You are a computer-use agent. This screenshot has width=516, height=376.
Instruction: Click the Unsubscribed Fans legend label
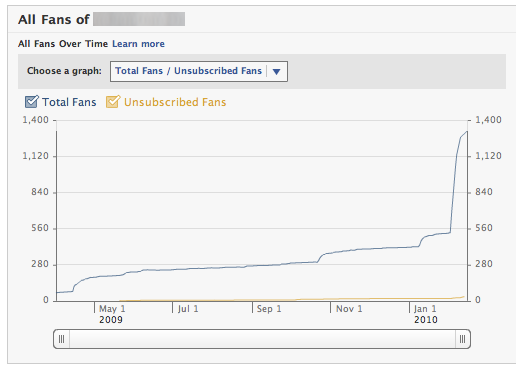(x=175, y=102)
